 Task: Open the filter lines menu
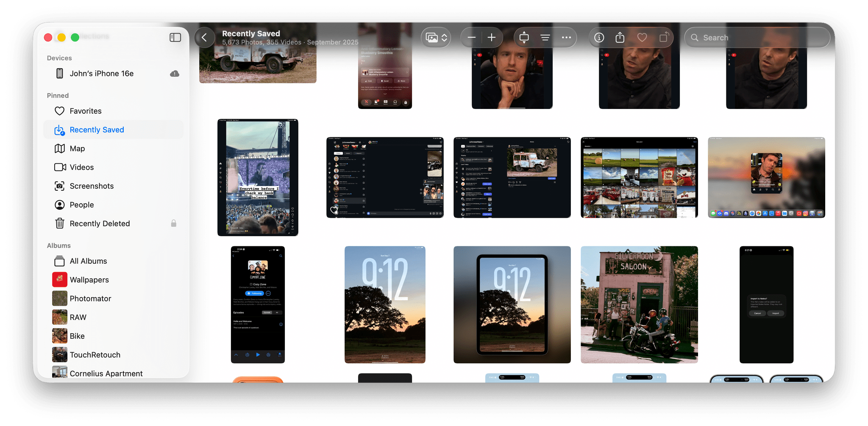[x=545, y=38]
